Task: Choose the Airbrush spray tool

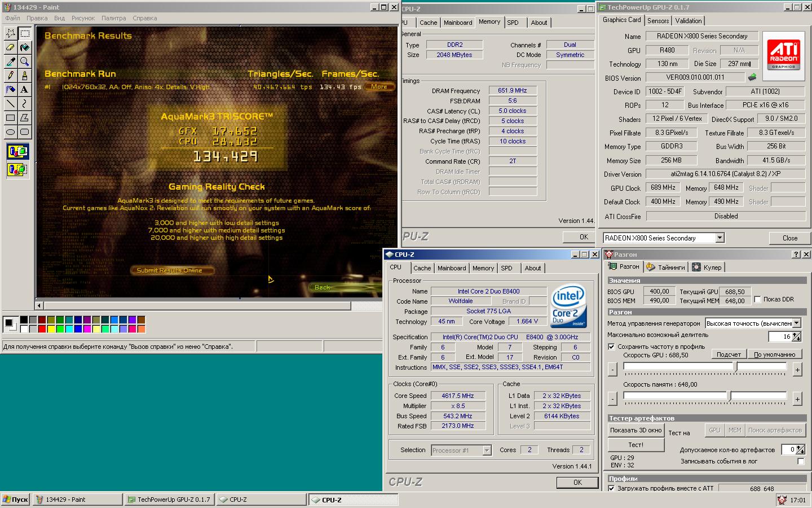Action: (10, 89)
